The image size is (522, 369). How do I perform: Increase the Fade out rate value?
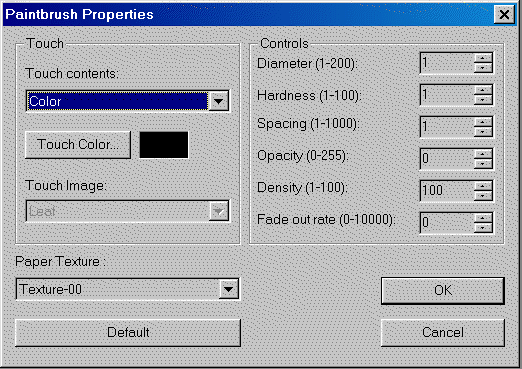(x=483, y=218)
